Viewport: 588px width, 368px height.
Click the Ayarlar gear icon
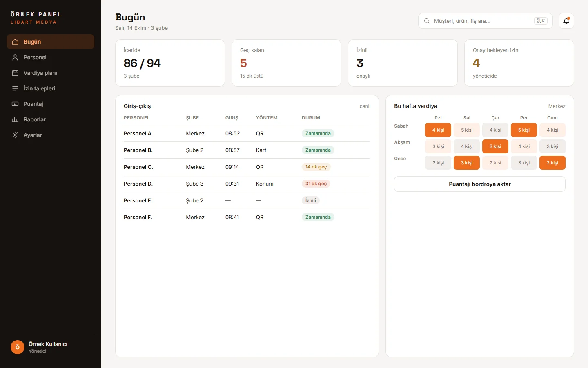(15, 135)
